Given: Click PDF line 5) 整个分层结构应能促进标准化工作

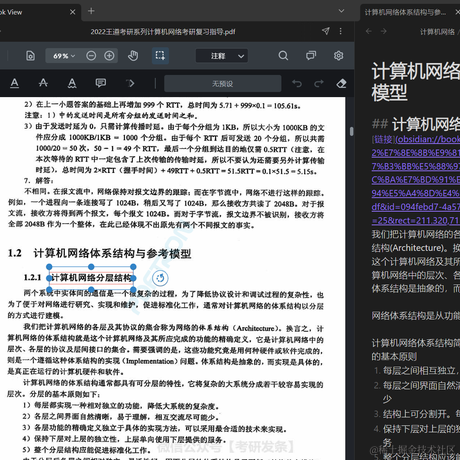Looking at the screenshot, I should click(x=87, y=450).
